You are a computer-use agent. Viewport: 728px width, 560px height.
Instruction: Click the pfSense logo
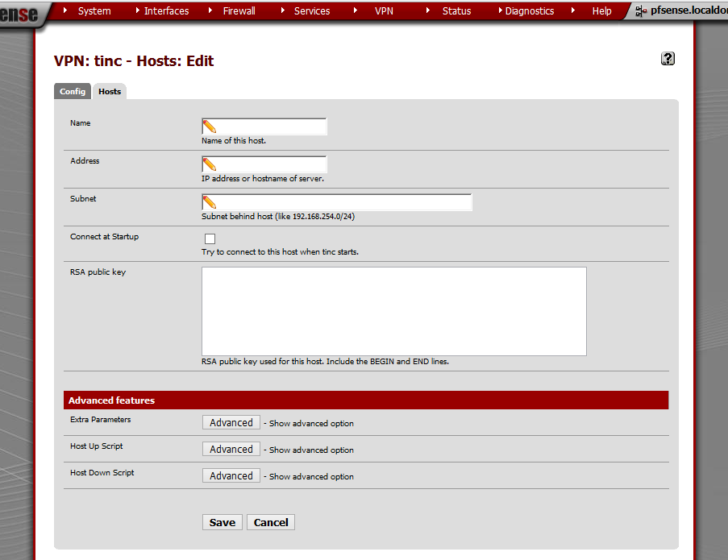(x=19, y=14)
